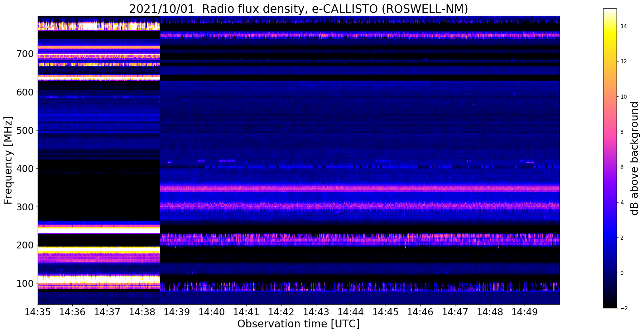Click the 14:42 time tick label

point(281,312)
